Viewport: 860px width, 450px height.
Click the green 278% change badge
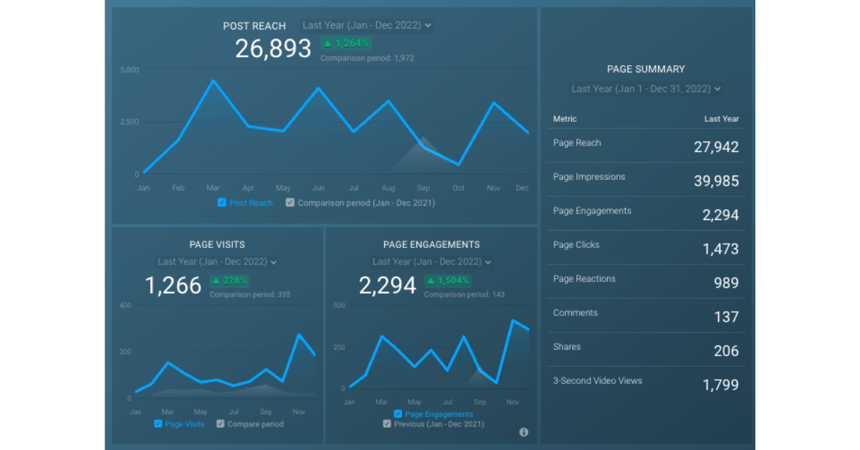(x=230, y=280)
